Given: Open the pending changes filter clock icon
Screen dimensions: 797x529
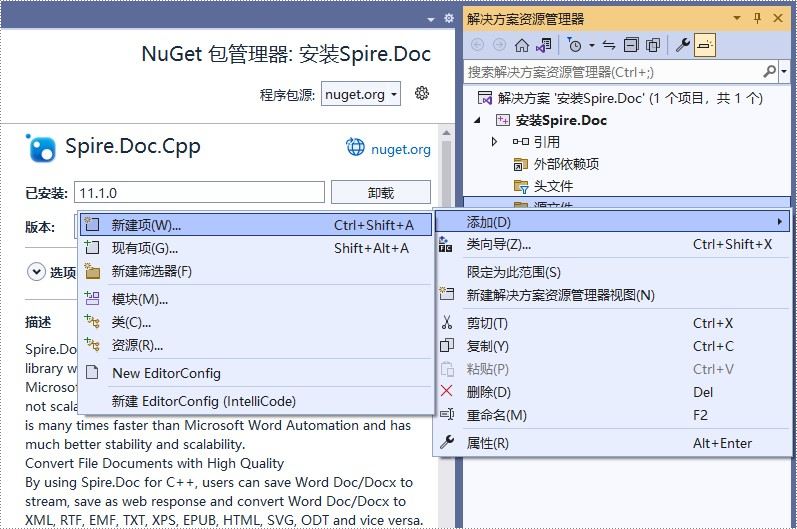Looking at the screenshot, I should coord(574,45).
